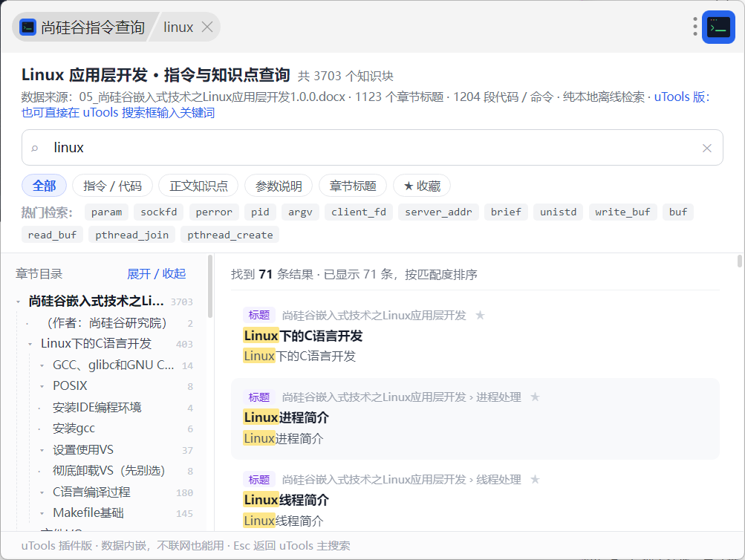Screen dimensions: 745x560
Task: Click the 尚硅谷指令查询 plugin logo icon
Action: [28, 27]
